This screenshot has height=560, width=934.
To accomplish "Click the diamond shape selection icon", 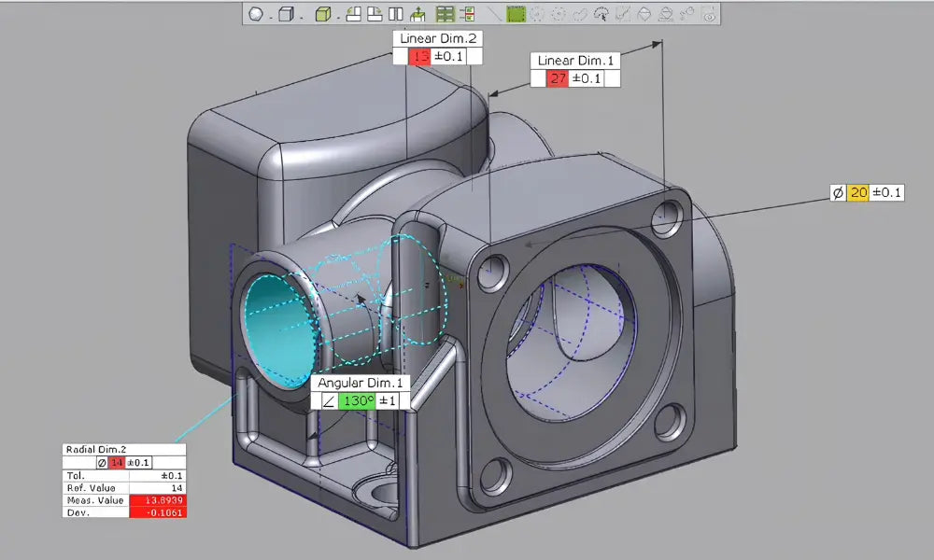I will pyautogui.click(x=644, y=14).
